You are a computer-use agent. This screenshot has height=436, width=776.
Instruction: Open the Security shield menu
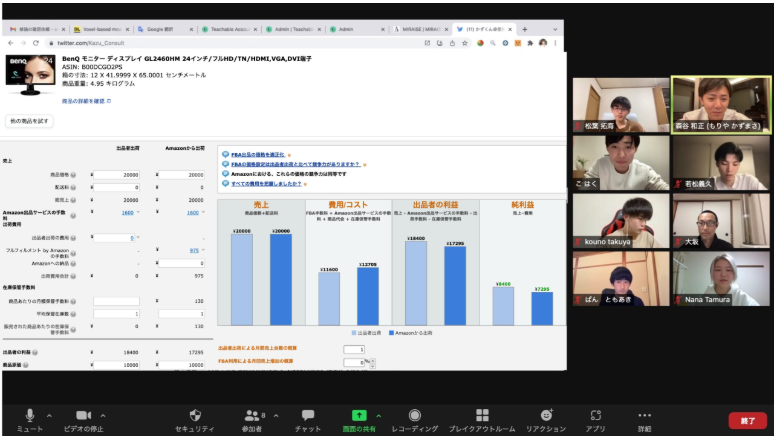(x=195, y=421)
